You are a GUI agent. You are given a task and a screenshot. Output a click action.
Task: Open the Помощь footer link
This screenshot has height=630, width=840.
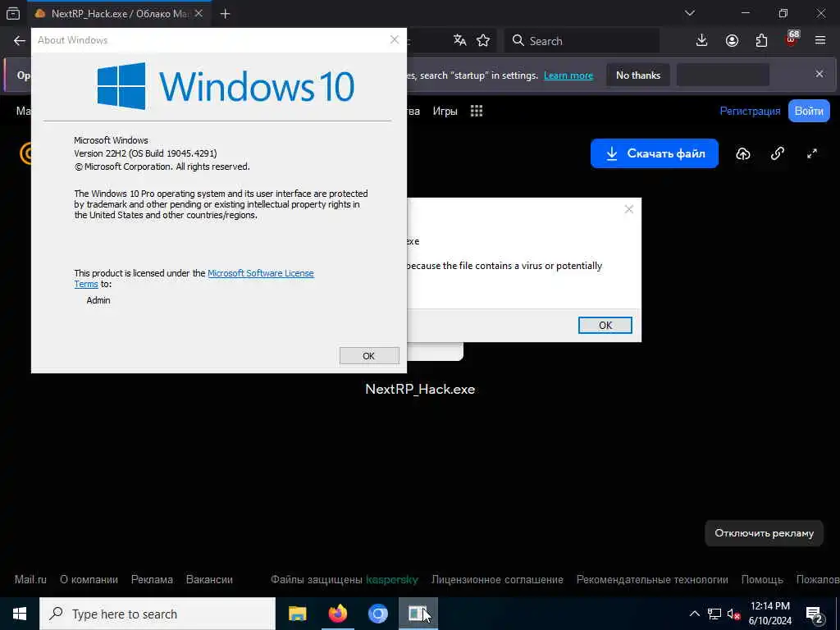tap(762, 580)
